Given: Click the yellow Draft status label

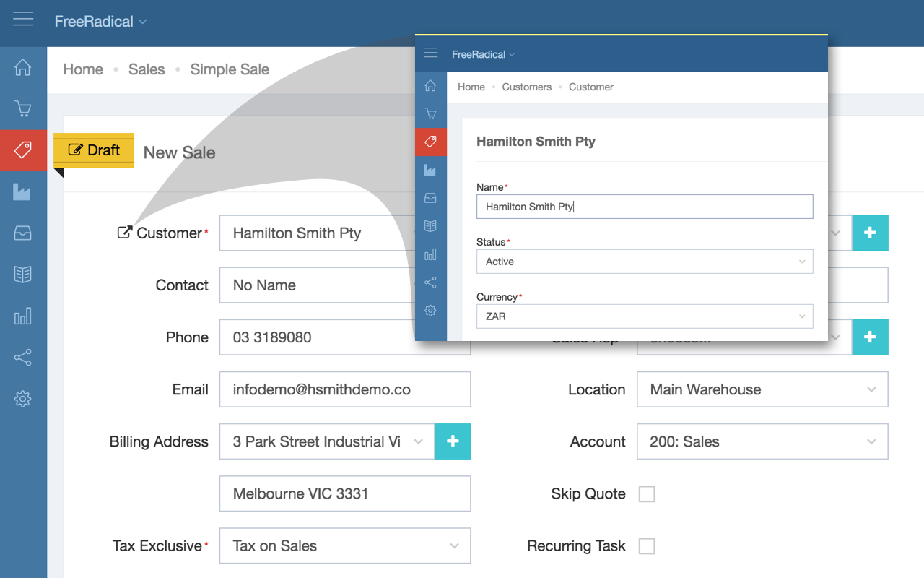Looking at the screenshot, I should pos(94,150).
